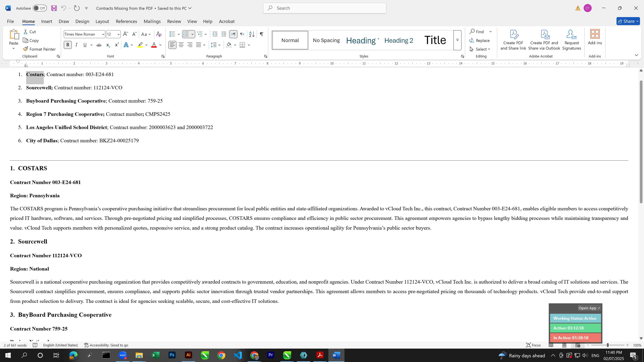Image resolution: width=644 pixels, height=362 pixels.
Task: Open multilevel list icon
Action: 200,34
